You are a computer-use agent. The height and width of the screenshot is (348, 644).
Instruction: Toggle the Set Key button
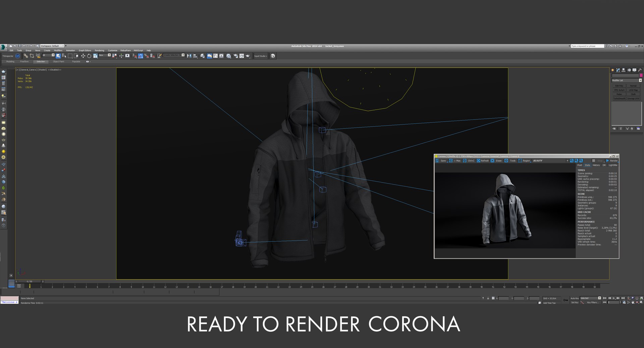point(575,302)
